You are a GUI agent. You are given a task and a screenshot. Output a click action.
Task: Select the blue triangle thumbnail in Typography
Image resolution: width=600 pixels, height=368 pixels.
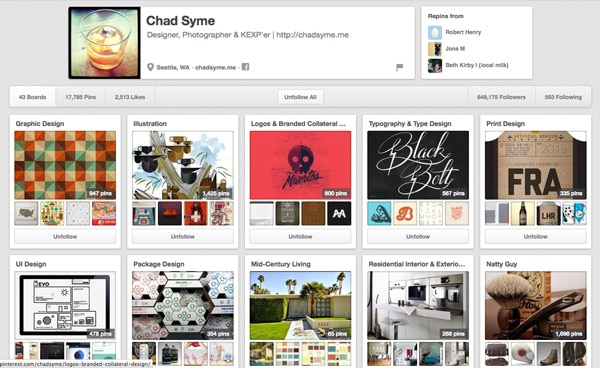(379, 213)
